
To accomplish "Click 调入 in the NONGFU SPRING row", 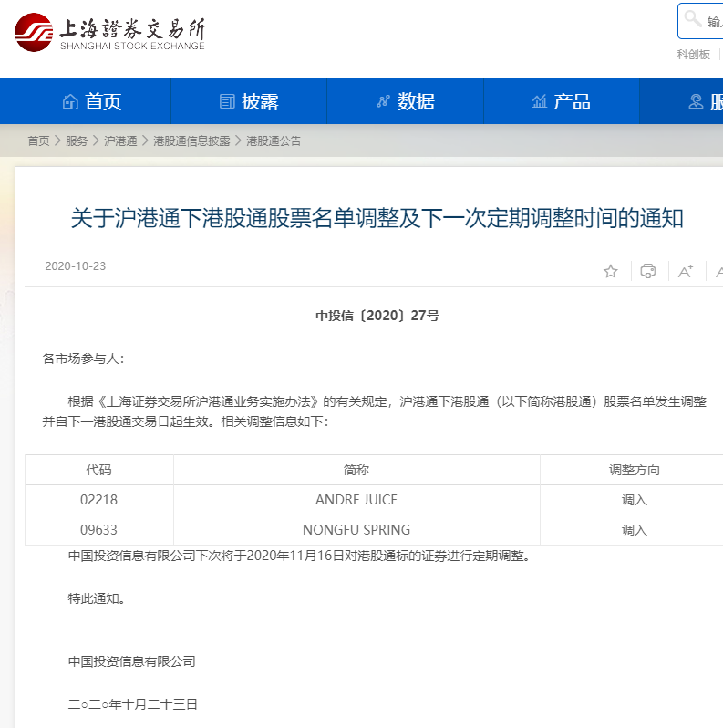I will coord(634,530).
